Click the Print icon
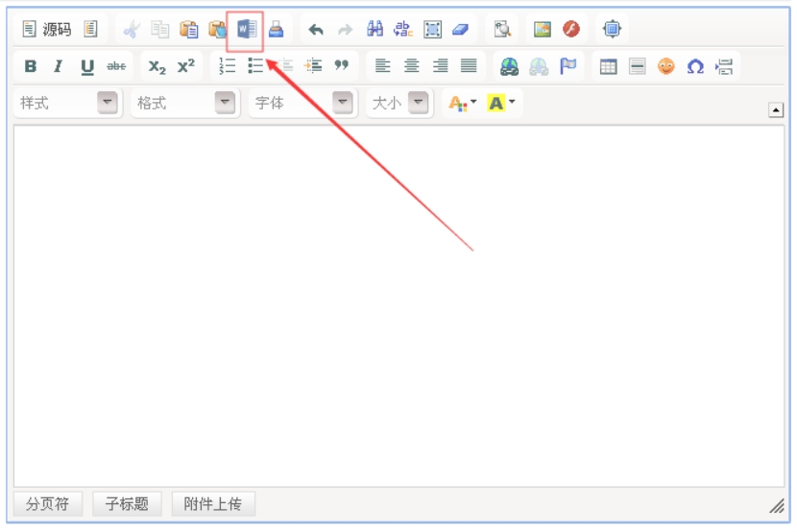The image size is (797, 532). pyautogui.click(x=276, y=30)
